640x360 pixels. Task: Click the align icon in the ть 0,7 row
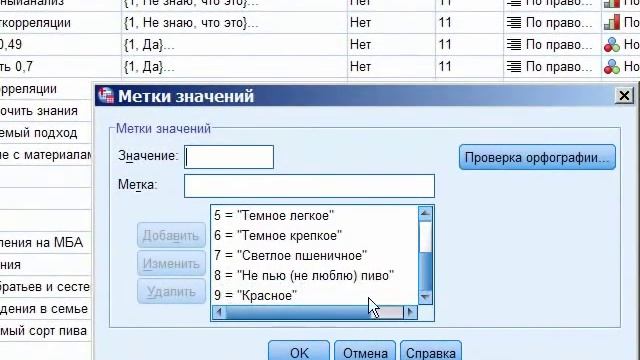[x=514, y=67]
